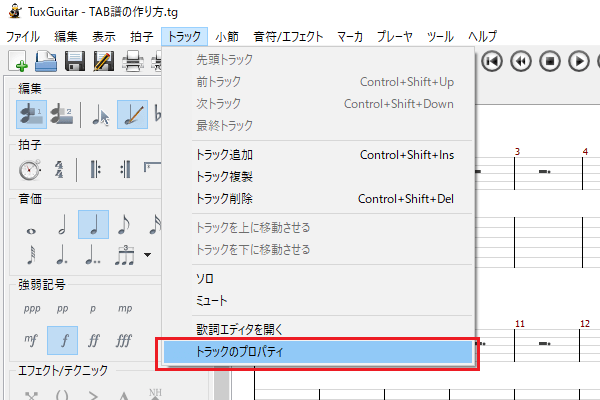Toggle ミュート for the track

(x=318, y=300)
